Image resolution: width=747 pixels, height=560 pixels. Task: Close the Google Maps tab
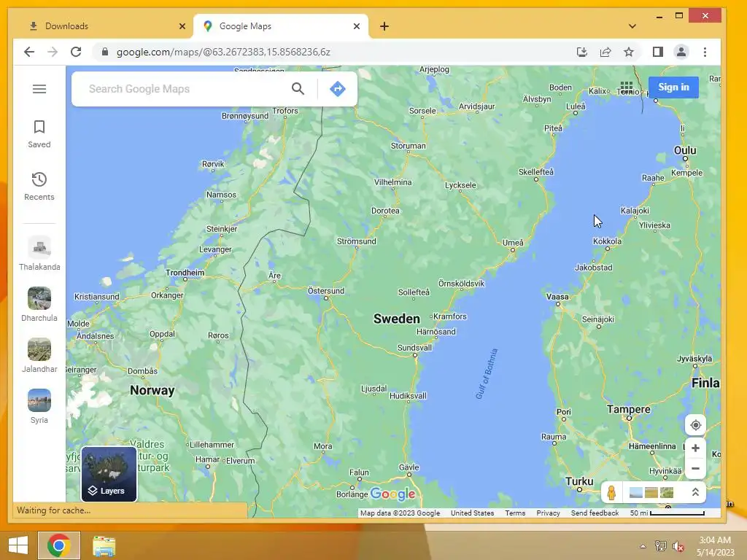pyautogui.click(x=356, y=26)
